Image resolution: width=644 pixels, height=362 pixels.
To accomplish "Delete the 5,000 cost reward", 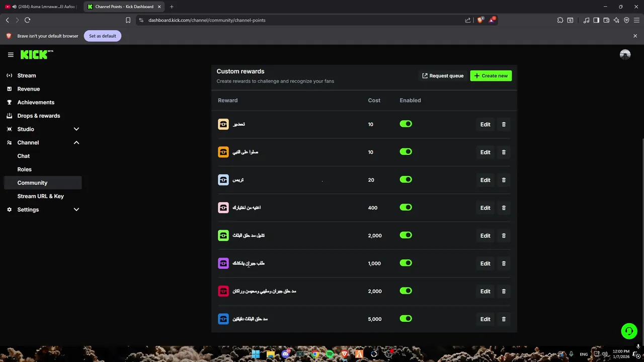I will (504, 319).
